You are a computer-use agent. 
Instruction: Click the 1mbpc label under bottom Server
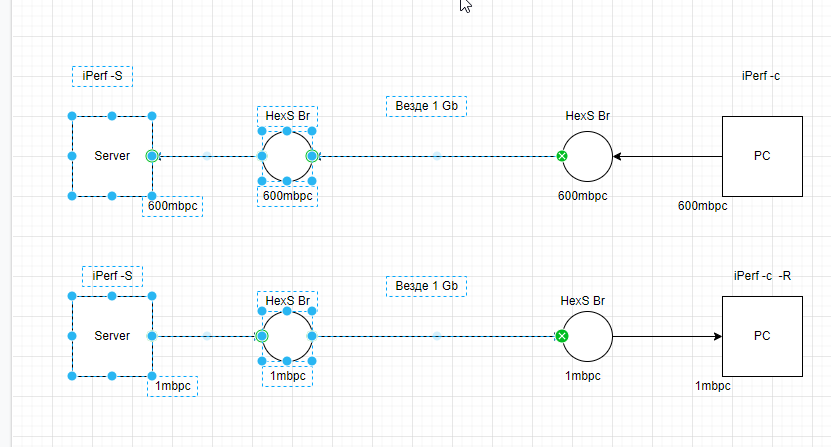(x=172, y=386)
